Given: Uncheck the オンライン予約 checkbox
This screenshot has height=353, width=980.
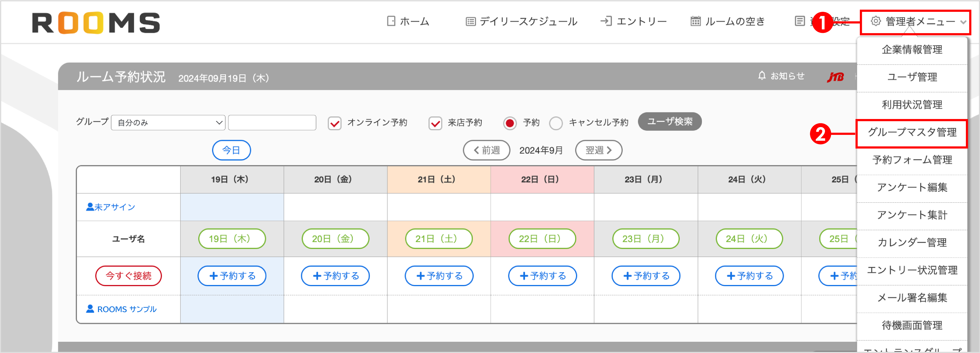Looking at the screenshot, I should click(334, 122).
